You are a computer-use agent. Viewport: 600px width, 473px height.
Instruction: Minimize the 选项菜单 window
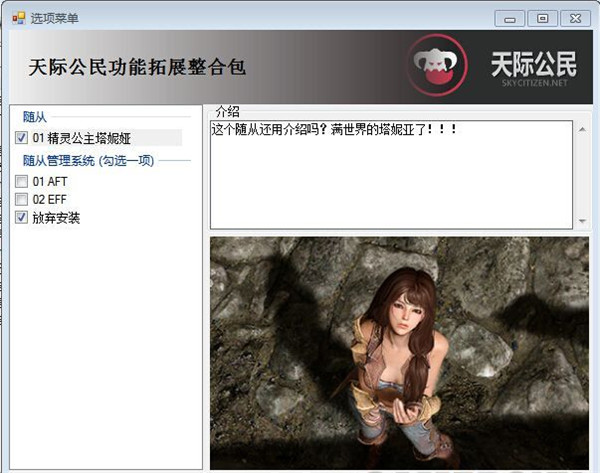(x=509, y=18)
